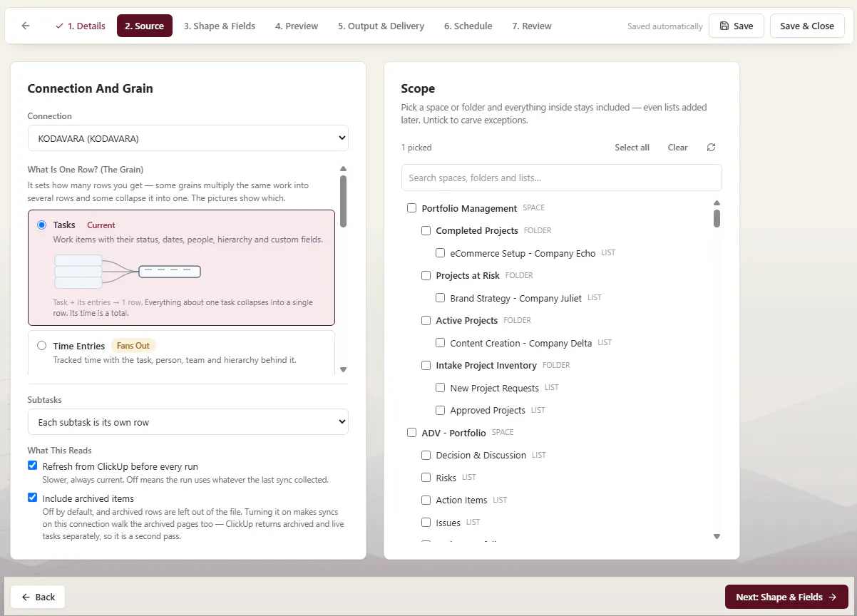Click Save & Close
The width and height of the screenshot is (857, 616).
pos(807,26)
